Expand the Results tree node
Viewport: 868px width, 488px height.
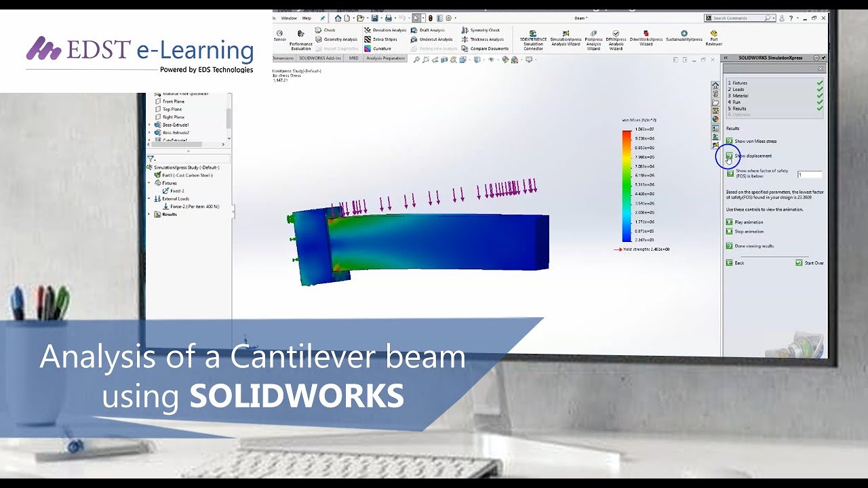(x=150, y=214)
